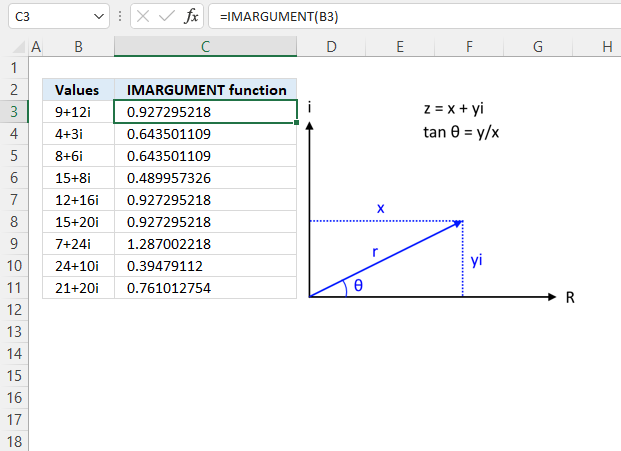621x451 pixels.
Task: Click cell C4 showing 0.643501109
Action: 206,134
